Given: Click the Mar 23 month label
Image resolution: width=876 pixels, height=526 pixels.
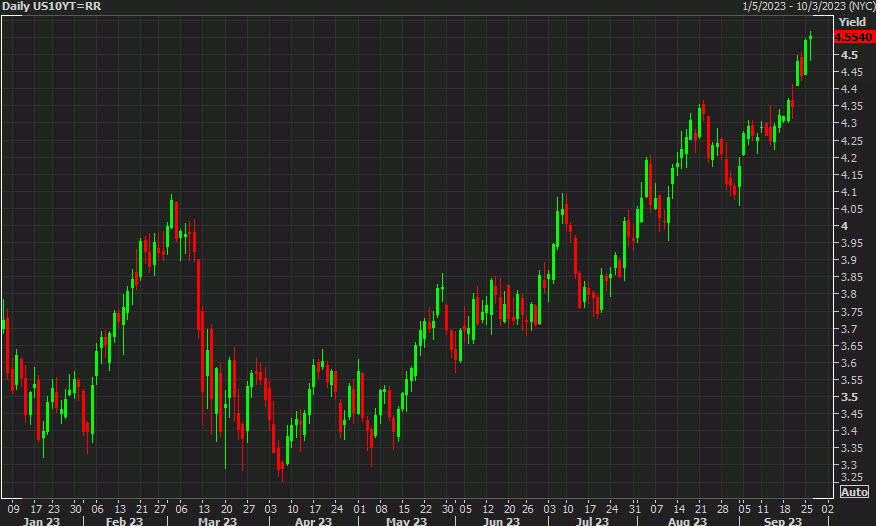Looking at the screenshot, I should [x=218, y=521].
